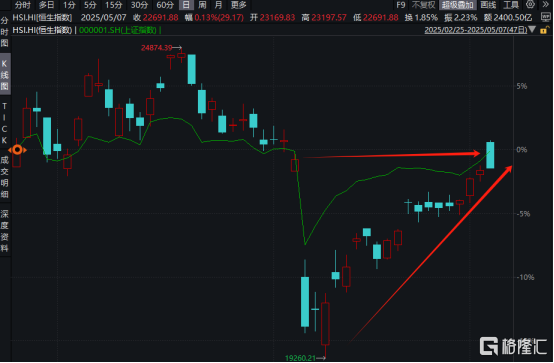The height and width of the screenshot is (363, 554).
Task: Open 深度资料 sidebar tab
Action: pyautogui.click(x=5, y=231)
